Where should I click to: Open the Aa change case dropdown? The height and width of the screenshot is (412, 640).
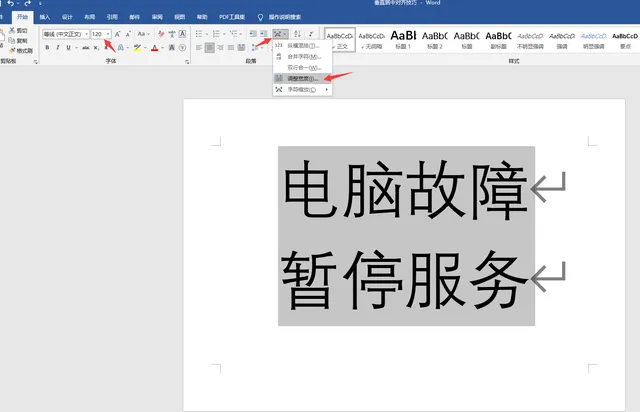[143, 34]
